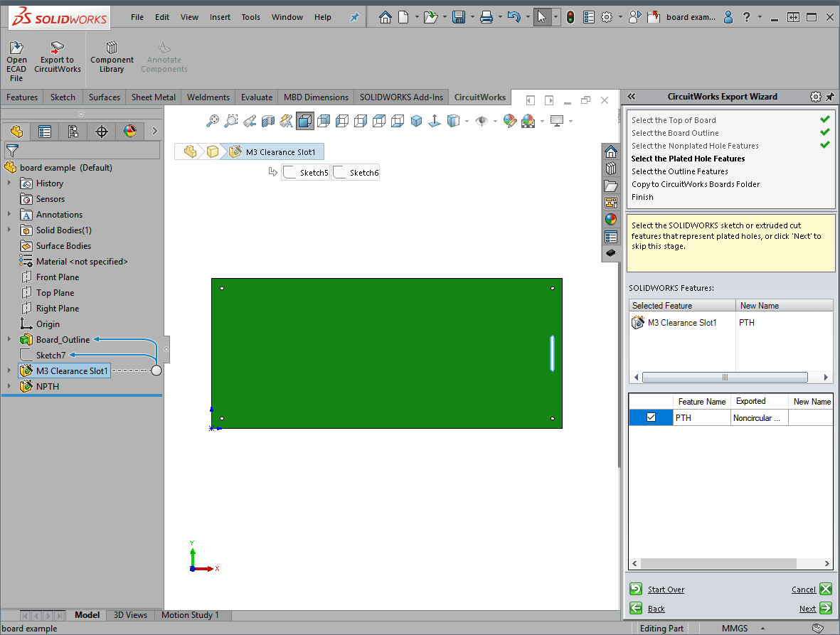Create a new document
The image size is (840, 635).
403,17
